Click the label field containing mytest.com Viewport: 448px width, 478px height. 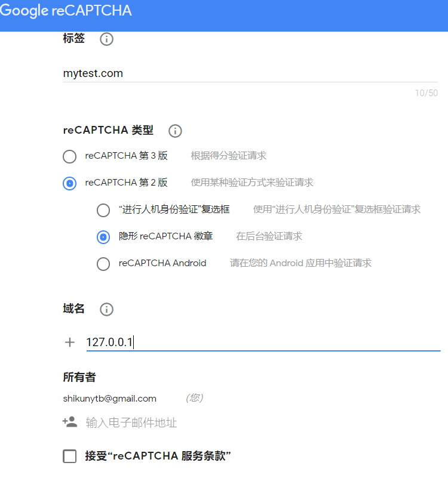pos(250,73)
